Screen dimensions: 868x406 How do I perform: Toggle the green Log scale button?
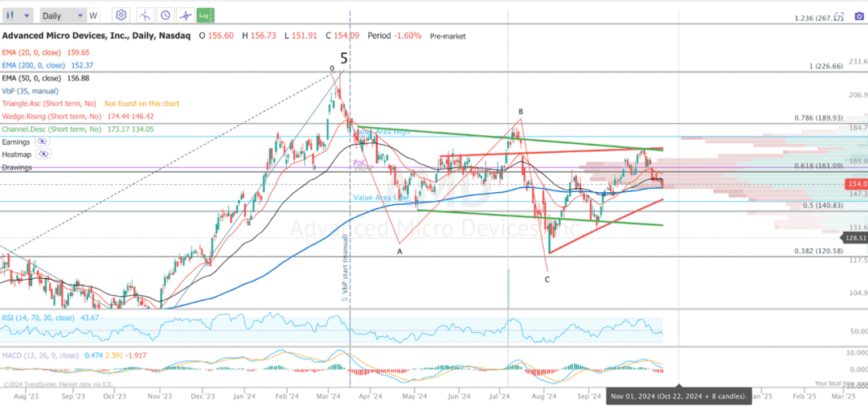click(x=205, y=15)
